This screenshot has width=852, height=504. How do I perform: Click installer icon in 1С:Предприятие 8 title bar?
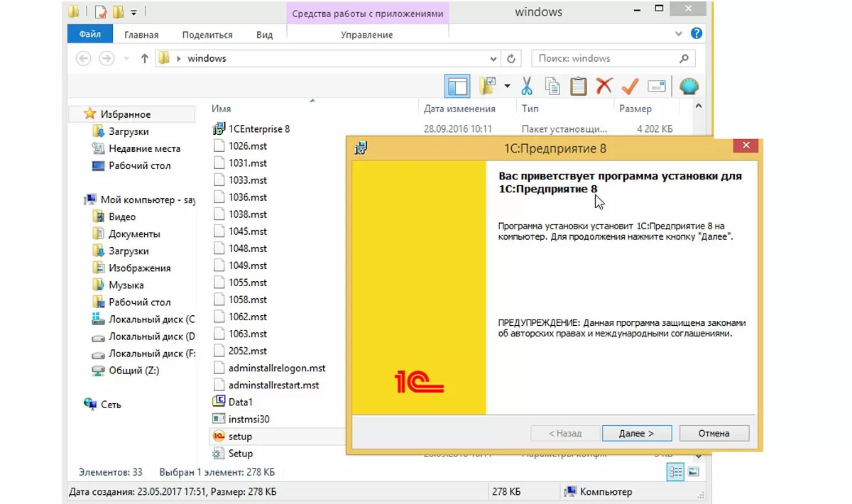[x=361, y=148]
